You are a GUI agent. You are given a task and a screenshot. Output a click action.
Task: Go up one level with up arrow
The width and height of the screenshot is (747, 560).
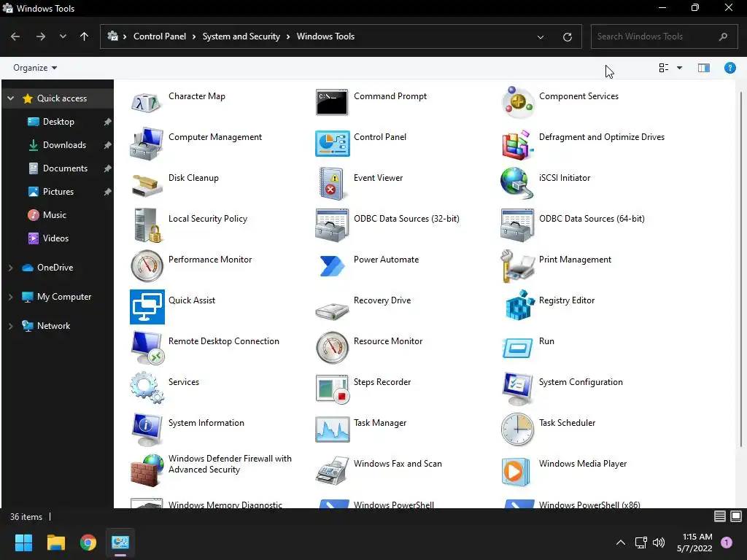pyautogui.click(x=85, y=36)
